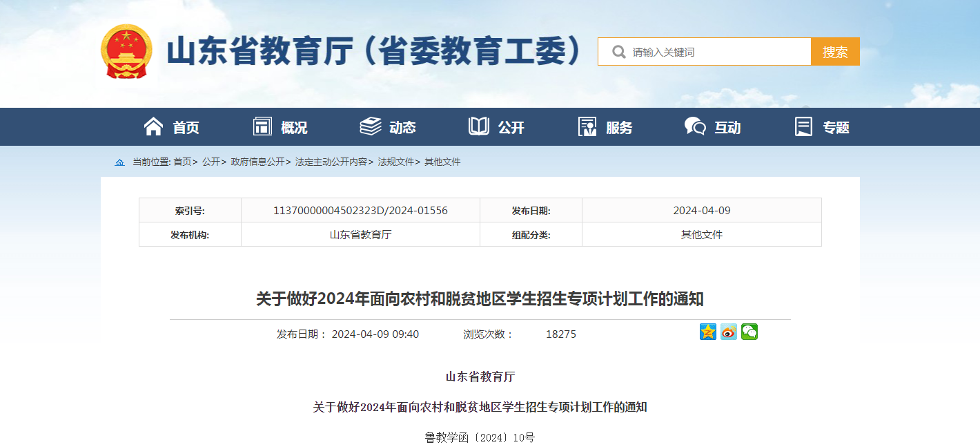Click the 索引号 table label

tap(190, 211)
